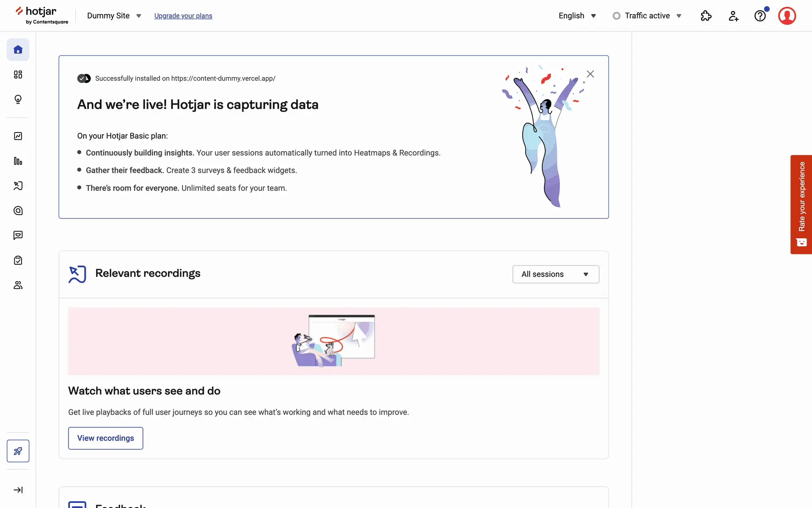The image size is (812, 508).
Task: Click the Upgrade your plans link
Action: pos(183,16)
